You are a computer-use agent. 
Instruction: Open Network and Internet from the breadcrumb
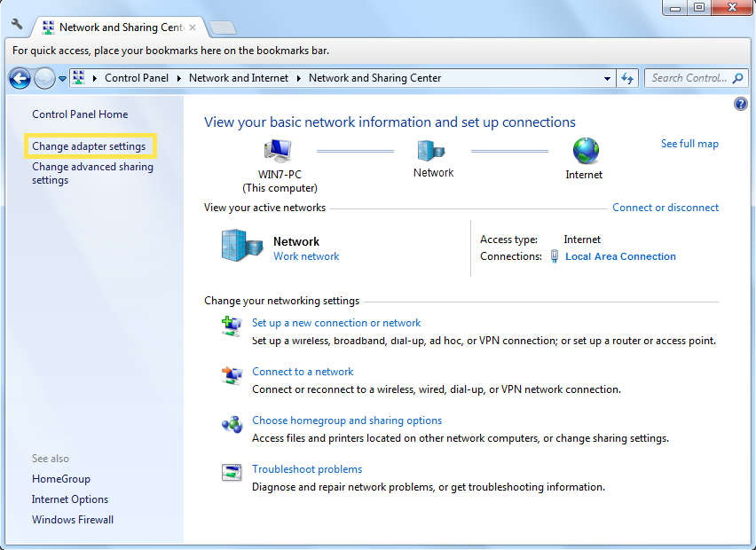[238, 78]
